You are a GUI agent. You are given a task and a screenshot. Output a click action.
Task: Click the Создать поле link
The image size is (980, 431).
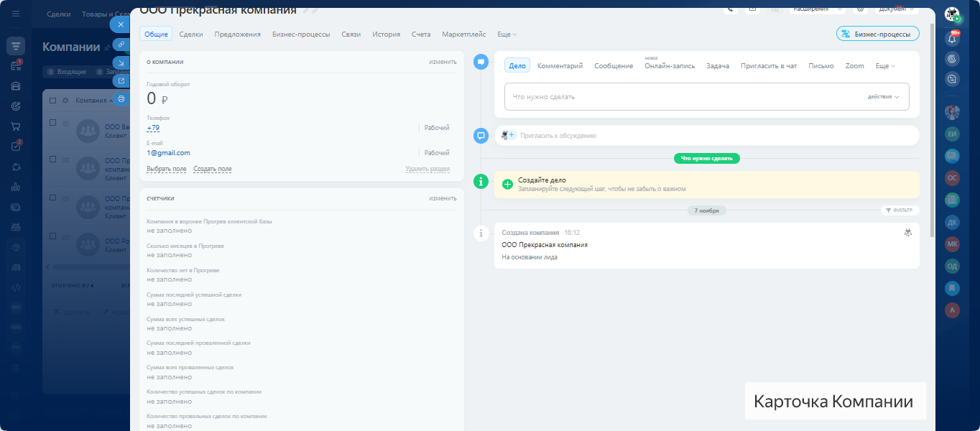(213, 170)
